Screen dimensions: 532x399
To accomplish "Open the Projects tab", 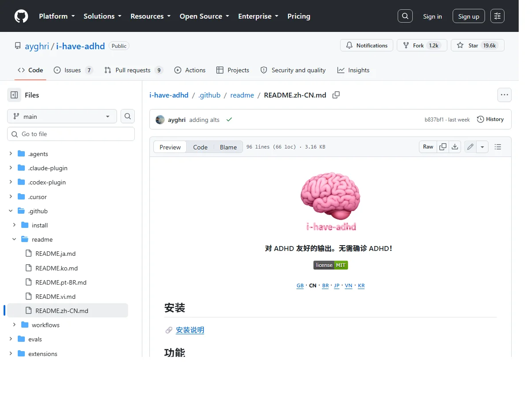I will click(x=233, y=70).
